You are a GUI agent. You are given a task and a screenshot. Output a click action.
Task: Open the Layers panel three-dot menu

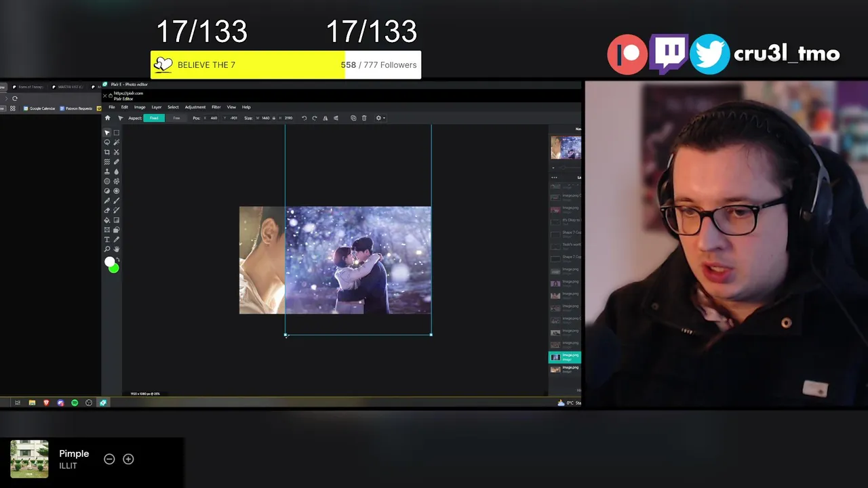(x=554, y=178)
